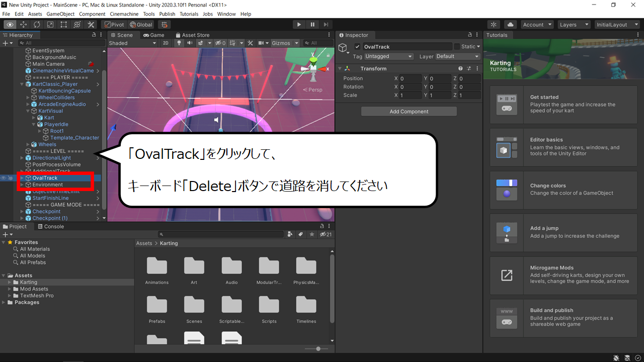This screenshot has height=362, width=644.
Task: Open the Animations folder
Action: point(157,270)
